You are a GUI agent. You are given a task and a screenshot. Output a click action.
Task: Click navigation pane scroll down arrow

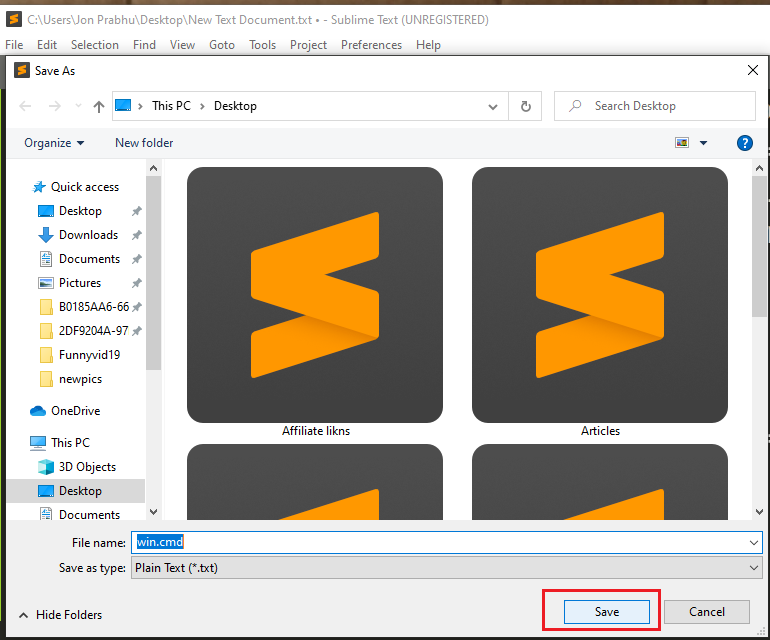click(153, 512)
